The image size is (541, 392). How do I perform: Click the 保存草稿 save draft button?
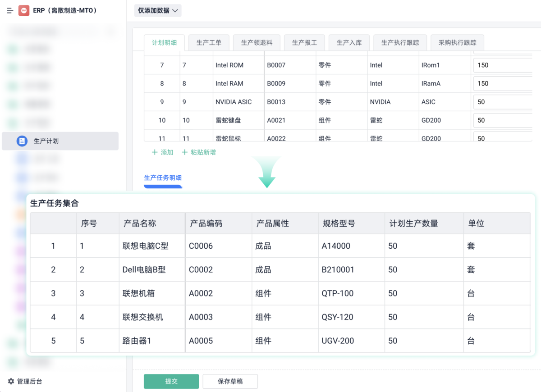point(230,381)
